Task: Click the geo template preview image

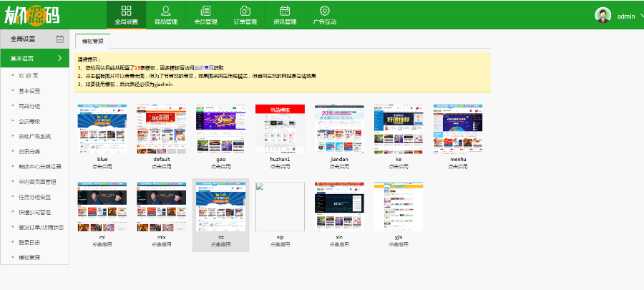Action: pos(220,129)
